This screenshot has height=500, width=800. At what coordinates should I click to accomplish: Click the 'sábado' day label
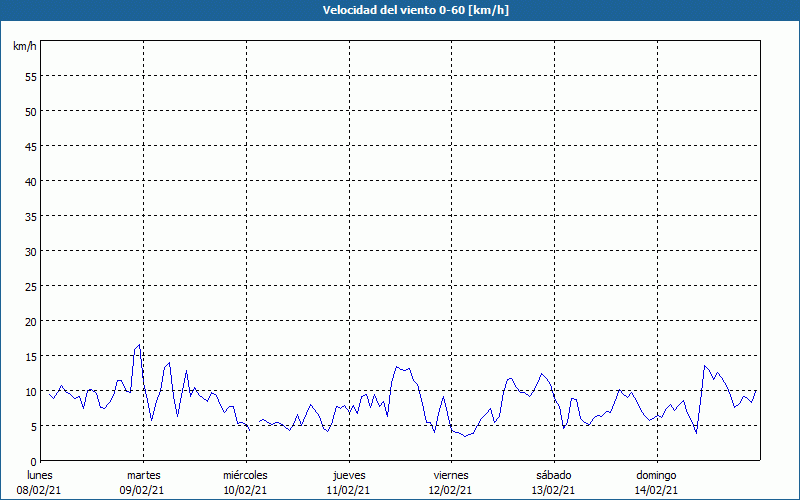click(554, 476)
